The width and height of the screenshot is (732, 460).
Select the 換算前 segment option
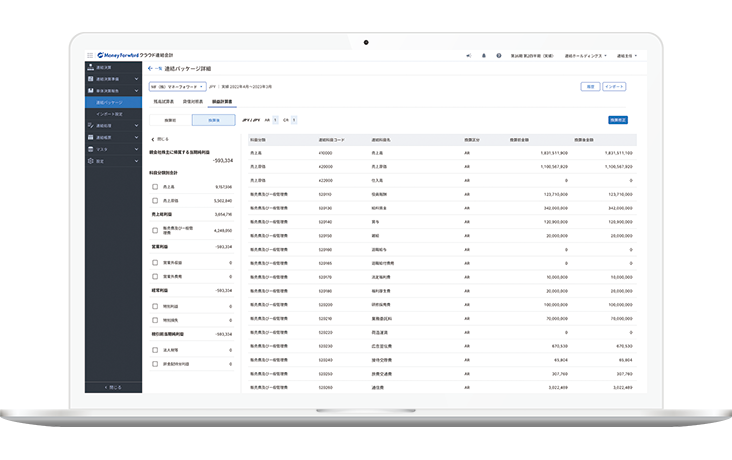(x=170, y=120)
